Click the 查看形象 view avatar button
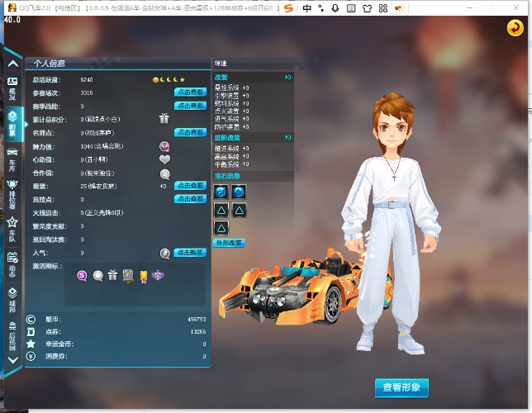The image size is (532, 413). (401, 387)
